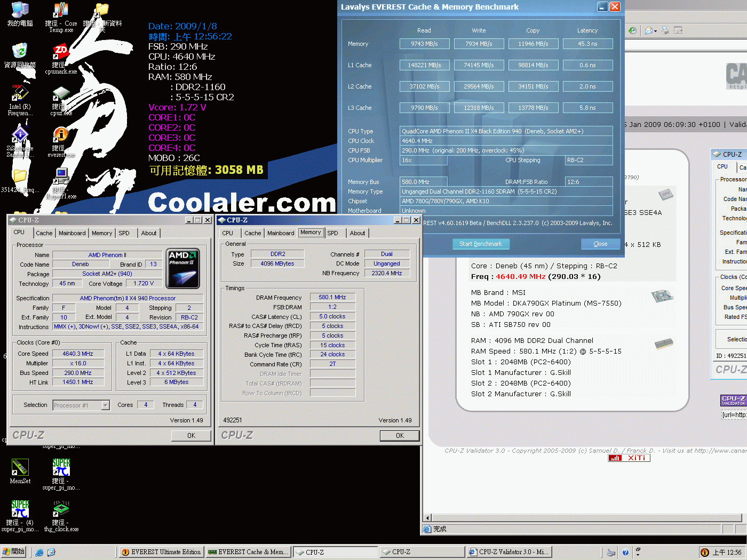Select the Intel (R) Frequency desktop shortcut
The image size is (747, 560).
pyautogui.click(x=20, y=101)
